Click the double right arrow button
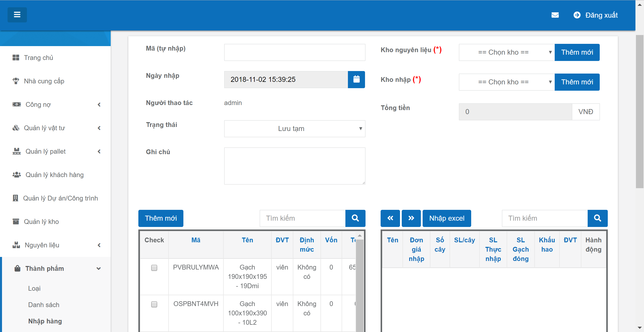Image resolution: width=644 pixels, height=332 pixels. point(411,218)
